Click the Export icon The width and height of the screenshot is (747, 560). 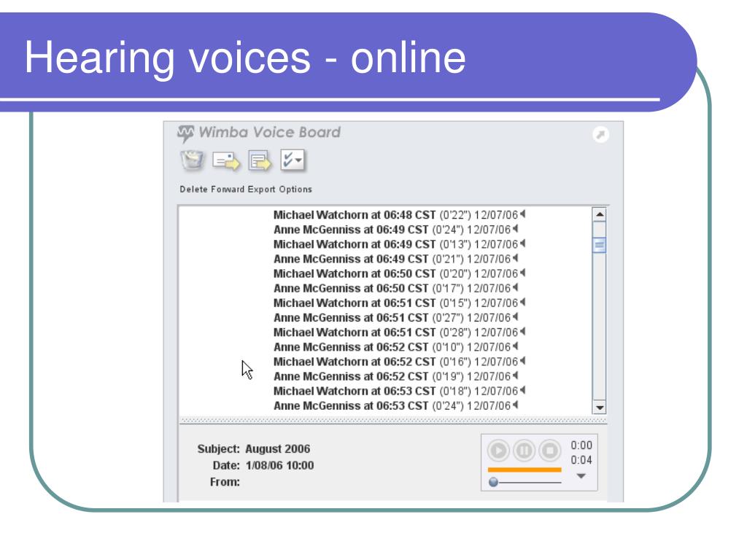pyautogui.click(x=260, y=160)
